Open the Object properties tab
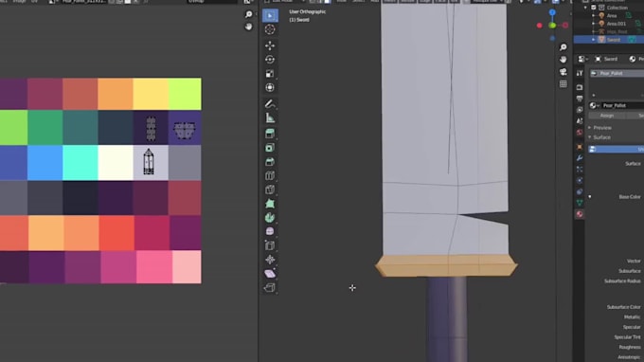The image size is (644, 362). click(580, 147)
